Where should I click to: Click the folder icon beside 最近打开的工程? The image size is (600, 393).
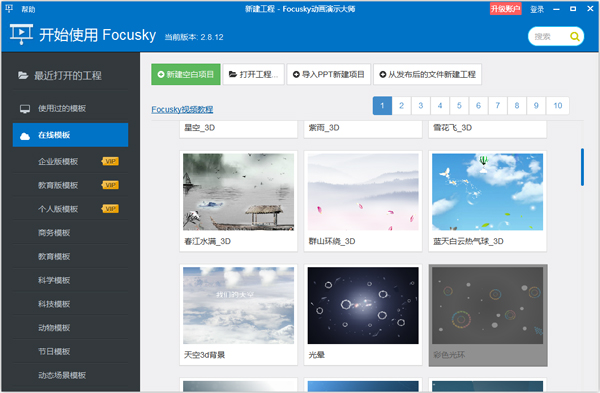[23, 75]
